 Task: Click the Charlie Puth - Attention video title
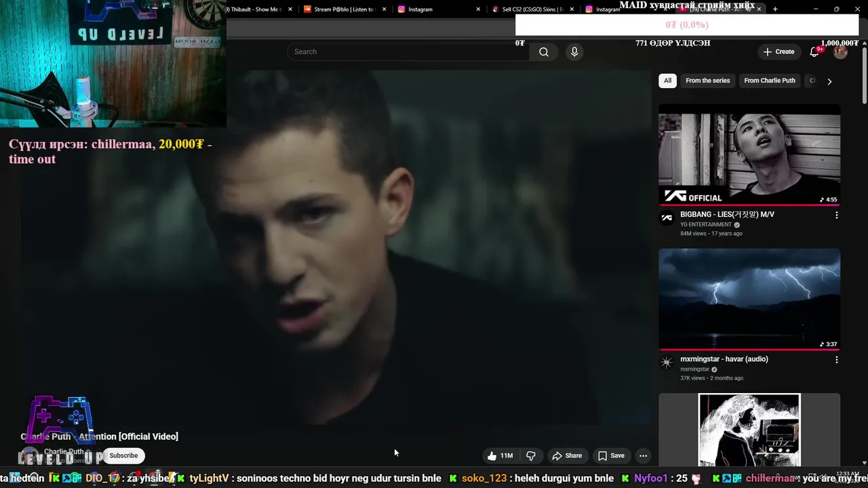(x=100, y=436)
